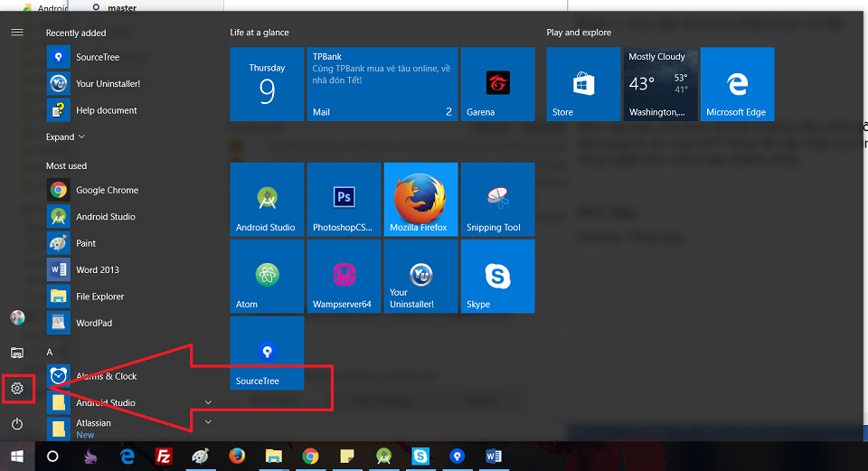
Task: Open FileZilla from the taskbar
Action: tap(164, 456)
